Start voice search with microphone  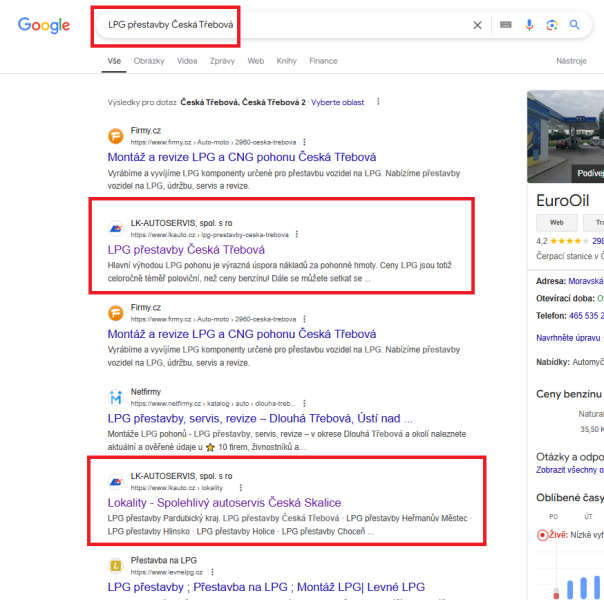pos(529,25)
